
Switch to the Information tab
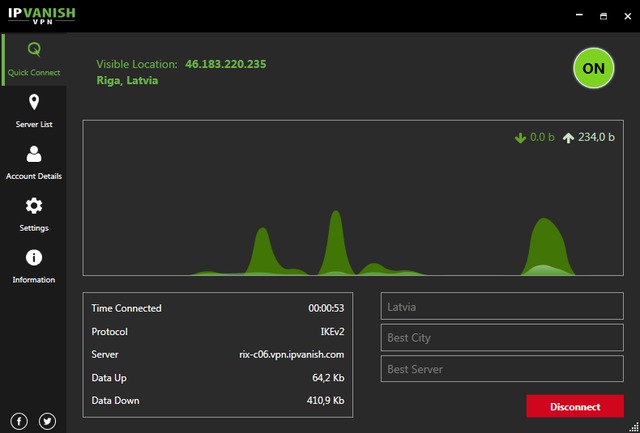coord(34,258)
